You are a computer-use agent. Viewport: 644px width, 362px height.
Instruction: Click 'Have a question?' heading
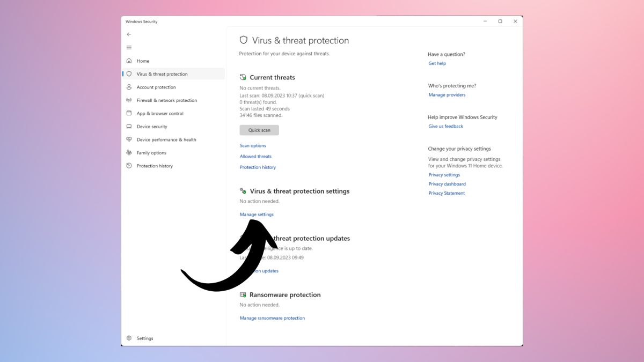tap(447, 54)
